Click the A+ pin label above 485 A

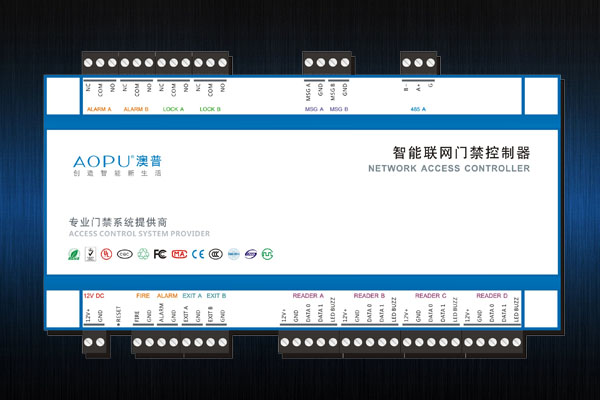tap(418, 88)
